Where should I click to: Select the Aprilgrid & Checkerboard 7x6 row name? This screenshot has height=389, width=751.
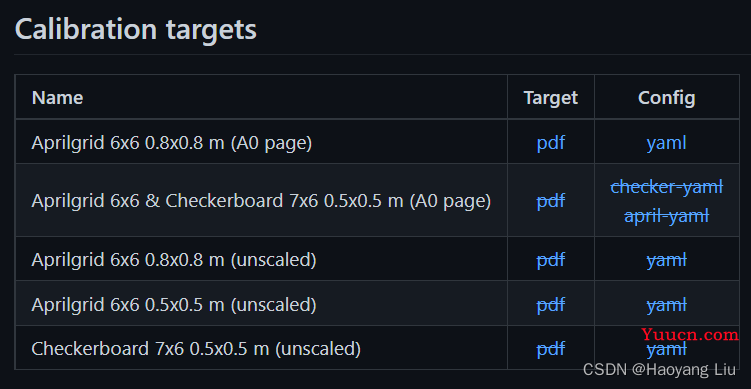tap(261, 201)
